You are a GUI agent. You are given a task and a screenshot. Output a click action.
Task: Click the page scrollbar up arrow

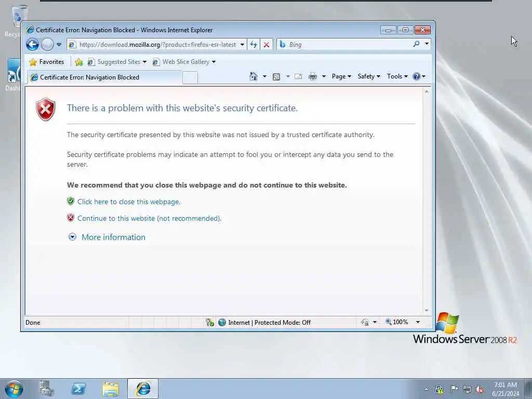click(427, 92)
